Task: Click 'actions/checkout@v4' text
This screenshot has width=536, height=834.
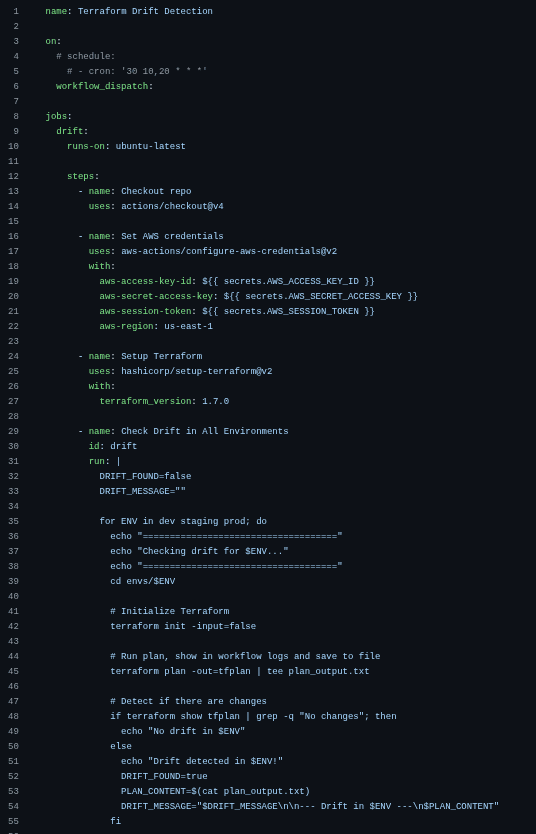Action: click(172, 206)
